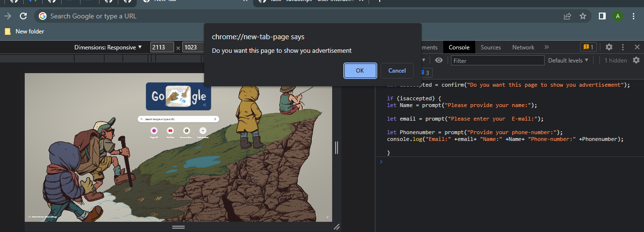Viewport: 644px width, 232px height.
Task: Click the 1 hidden messages label
Action: tap(615, 61)
